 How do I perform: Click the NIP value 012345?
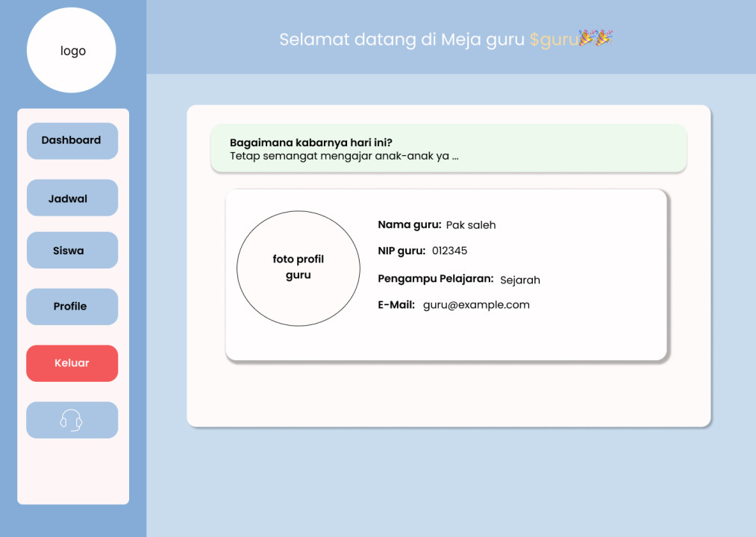pos(449,251)
